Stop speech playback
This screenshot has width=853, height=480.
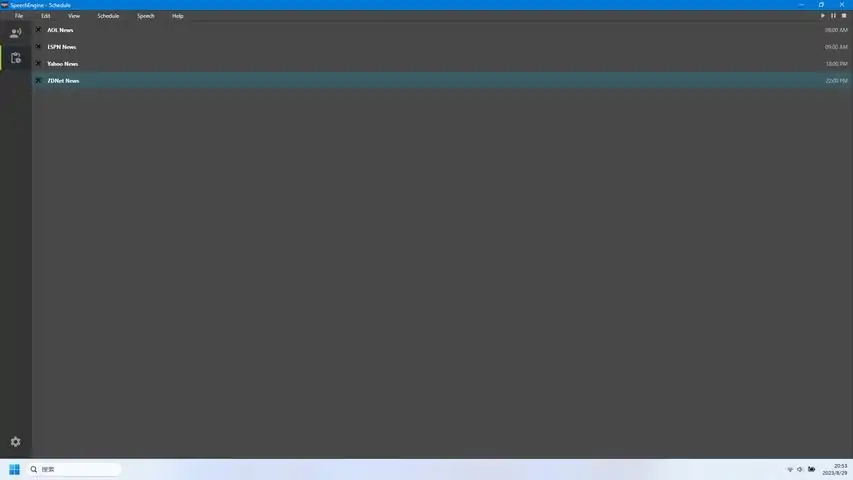[844, 16]
